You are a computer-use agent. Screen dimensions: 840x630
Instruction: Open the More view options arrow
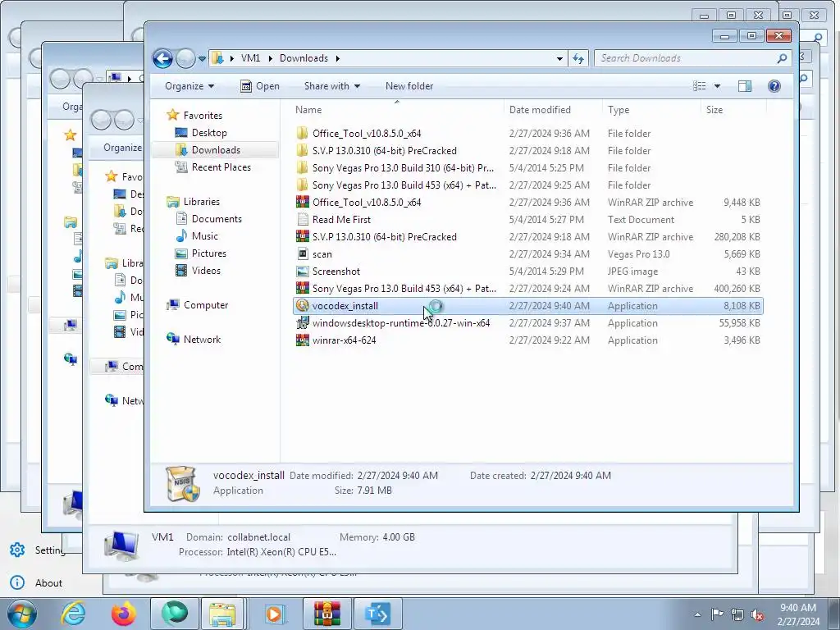point(717,86)
